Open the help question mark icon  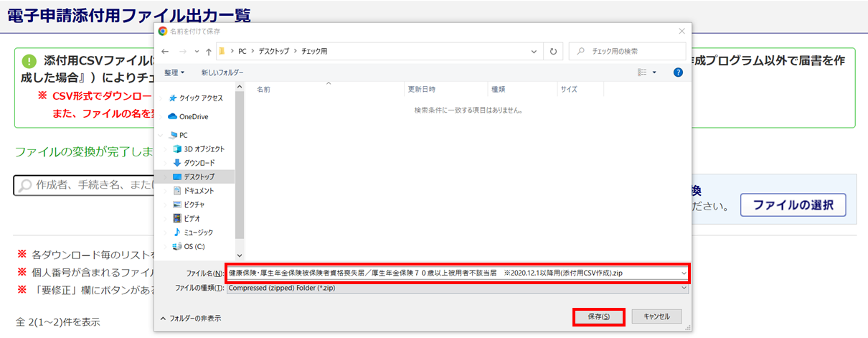(x=678, y=72)
